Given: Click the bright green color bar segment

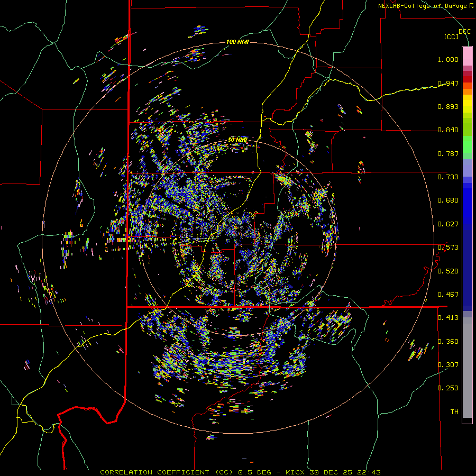Looking at the screenshot, I should 467,144.
